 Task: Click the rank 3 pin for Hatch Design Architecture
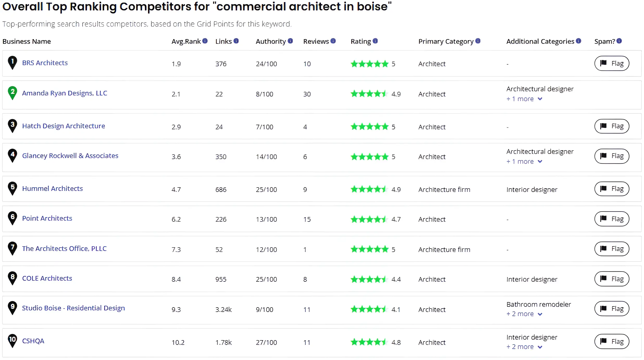point(13,126)
